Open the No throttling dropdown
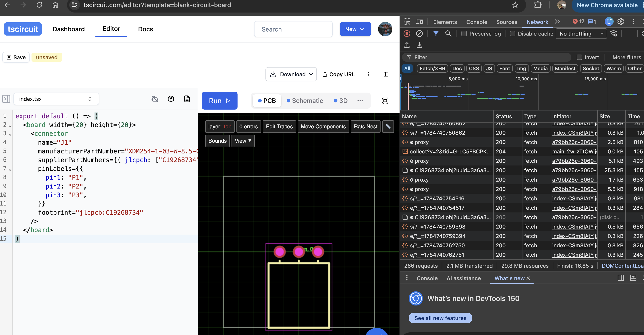644x335 pixels. pos(581,34)
